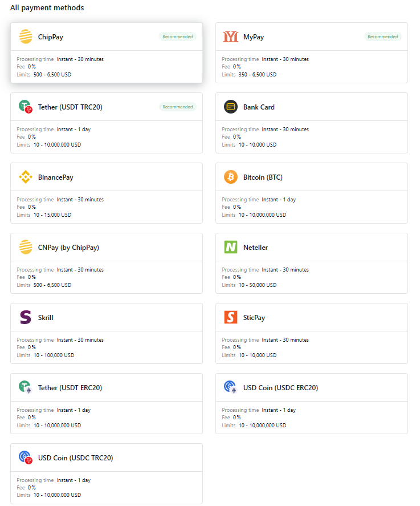Screen dimensions: 420x506
Task: Click the All payment methods heading
Action: pos(47,8)
